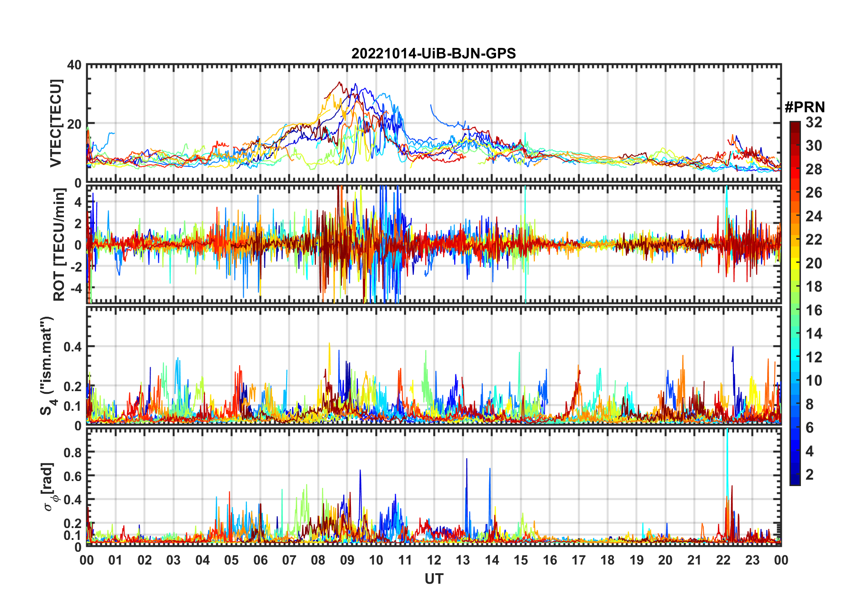Click the colorbar tick label 24
Image resolution: width=868 pixels, height=607 pixels.
(x=814, y=216)
